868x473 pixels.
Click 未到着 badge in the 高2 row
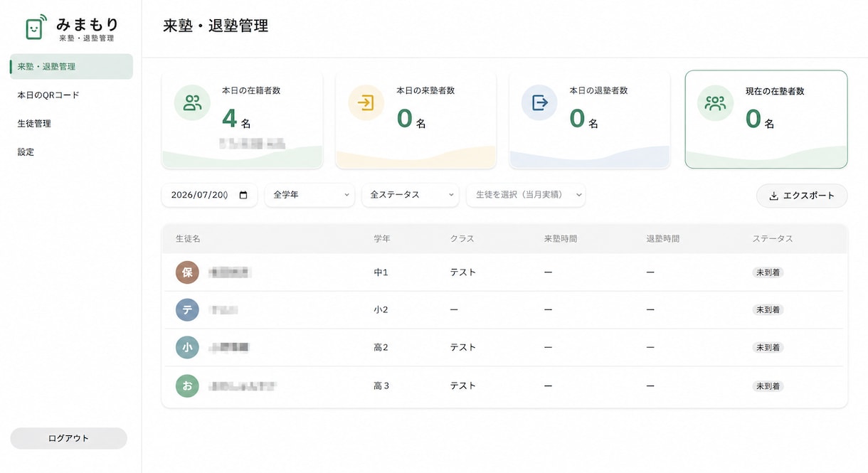[768, 347]
